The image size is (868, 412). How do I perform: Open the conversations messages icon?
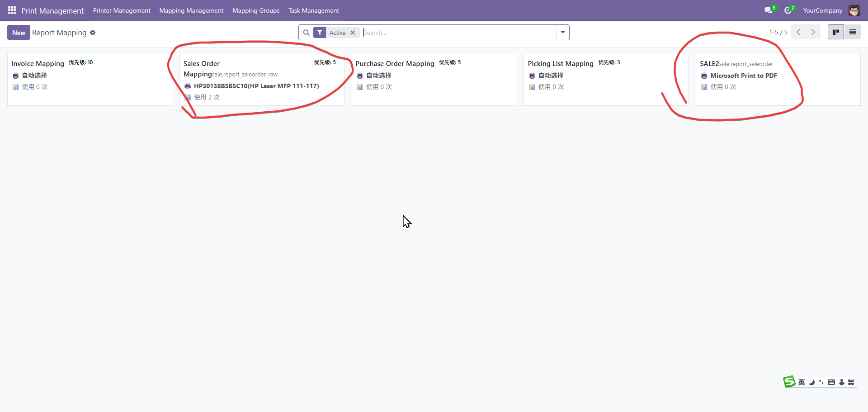point(768,10)
